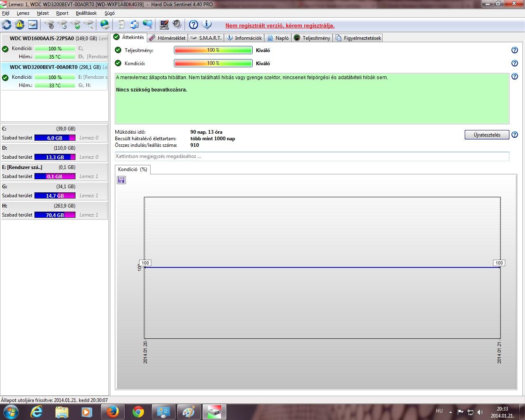Open the Nézet menu
The width and height of the screenshot is (525, 420).
point(43,13)
